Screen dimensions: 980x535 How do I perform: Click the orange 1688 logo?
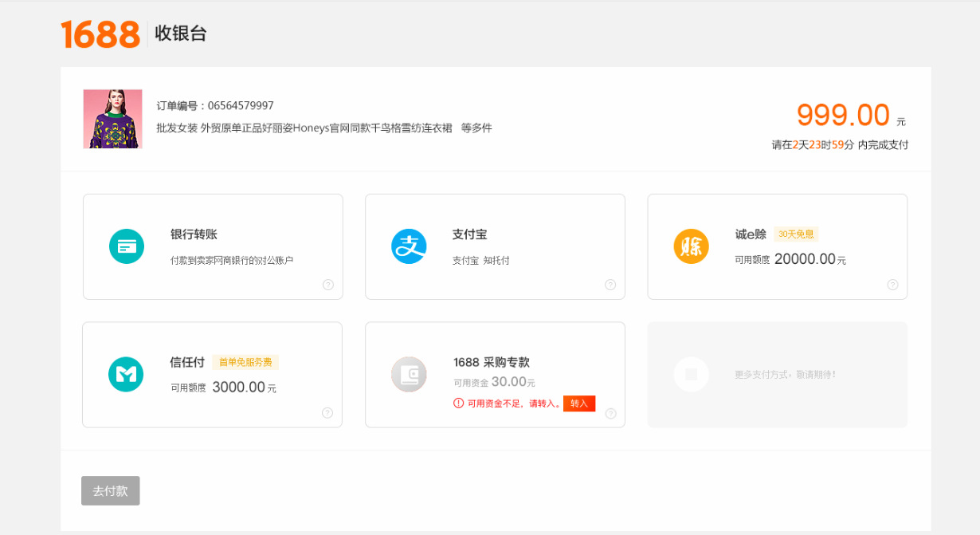pos(100,33)
